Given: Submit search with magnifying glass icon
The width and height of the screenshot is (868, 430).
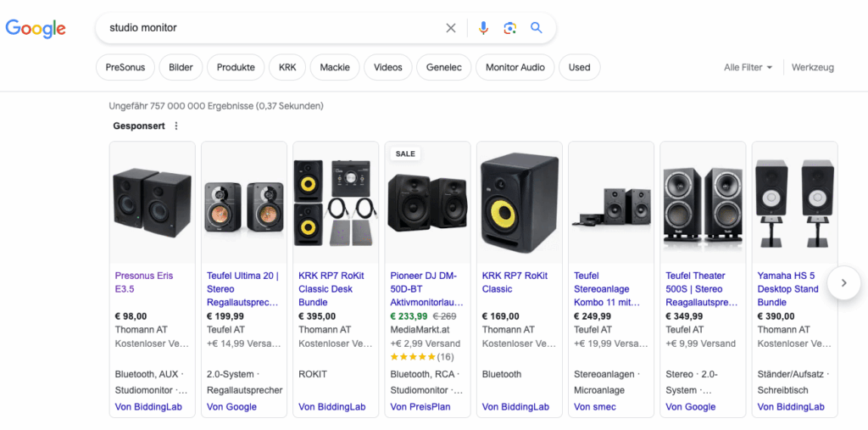Looking at the screenshot, I should pos(536,28).
